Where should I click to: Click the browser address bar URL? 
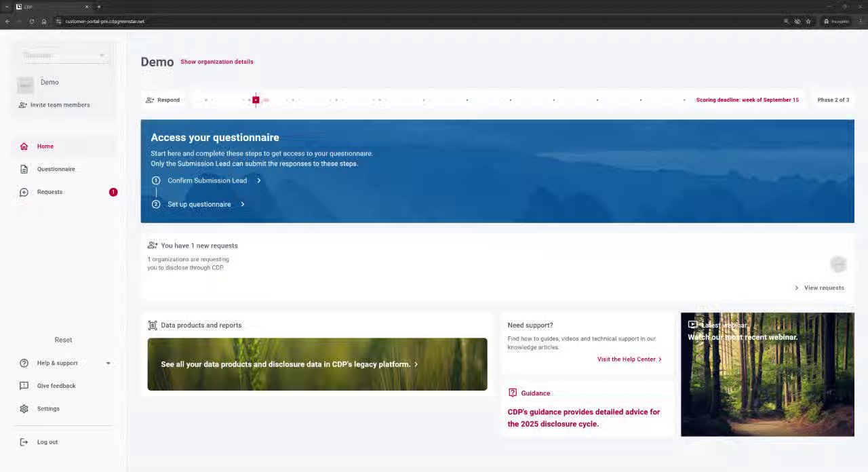104,22
